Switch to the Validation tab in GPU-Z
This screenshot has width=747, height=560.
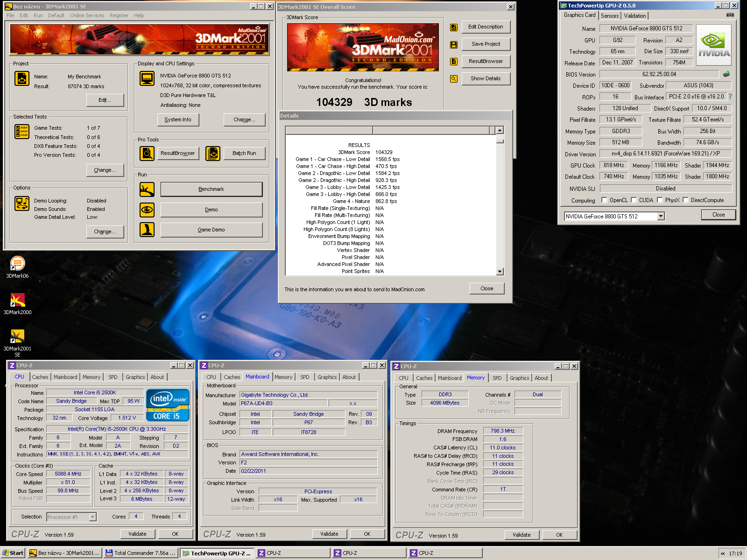tap(635, 16)
